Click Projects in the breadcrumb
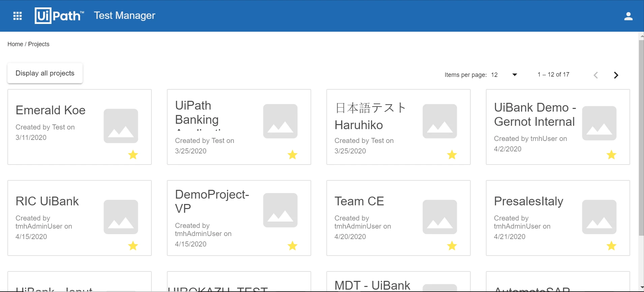The width and height of the screenshot is (644, 292). (39, 44)
